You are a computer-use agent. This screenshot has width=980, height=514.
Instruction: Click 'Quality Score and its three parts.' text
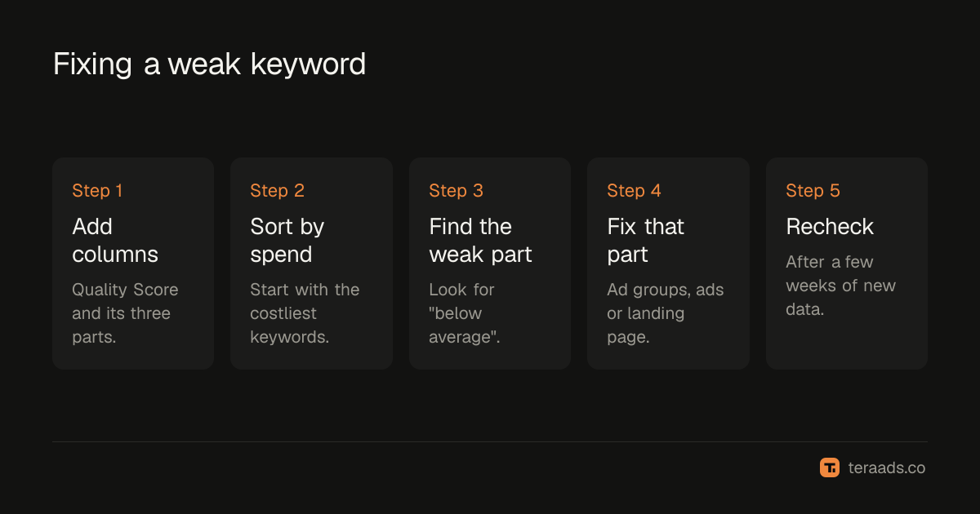pyautogui.click(x=125, y=313)
